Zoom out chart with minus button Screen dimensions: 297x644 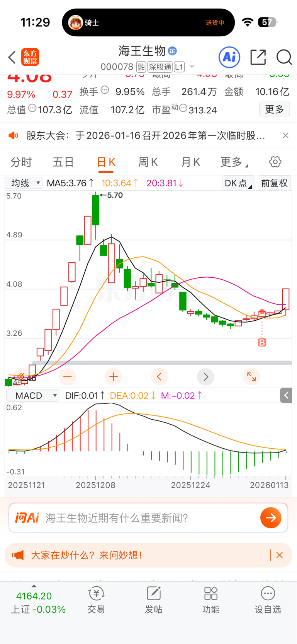[x=67, y=376]
